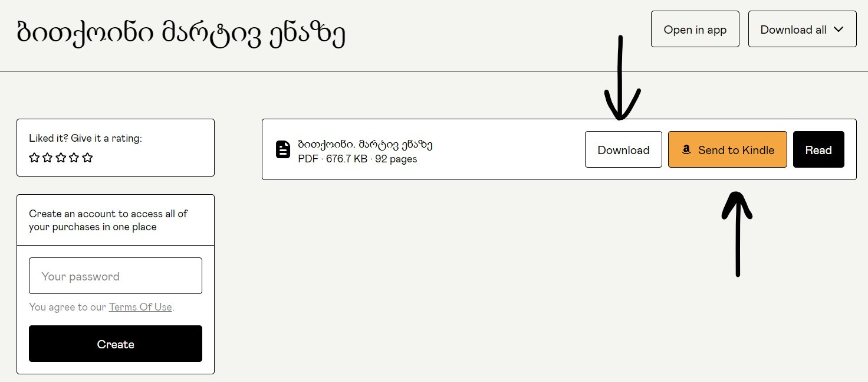This screenshot has height=382, width=868.
Task: Click the PDF size and pages info text
Action: click(357, 159)
